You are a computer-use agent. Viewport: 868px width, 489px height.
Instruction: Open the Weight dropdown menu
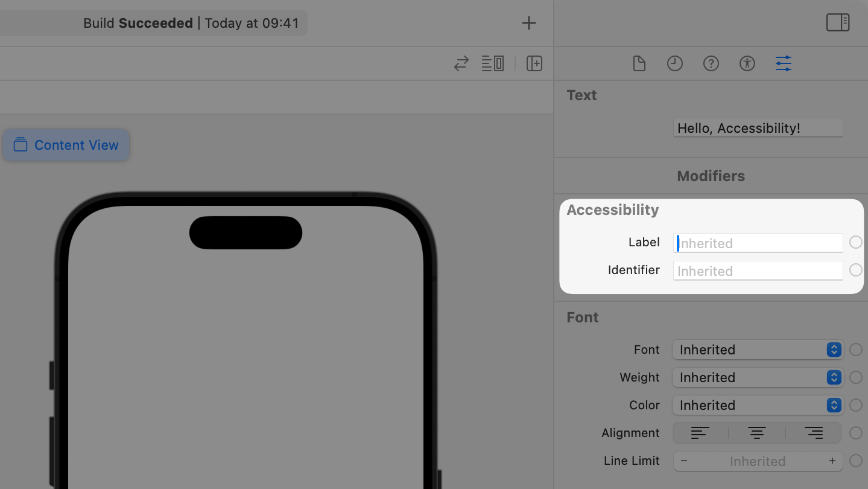point(758,377)
